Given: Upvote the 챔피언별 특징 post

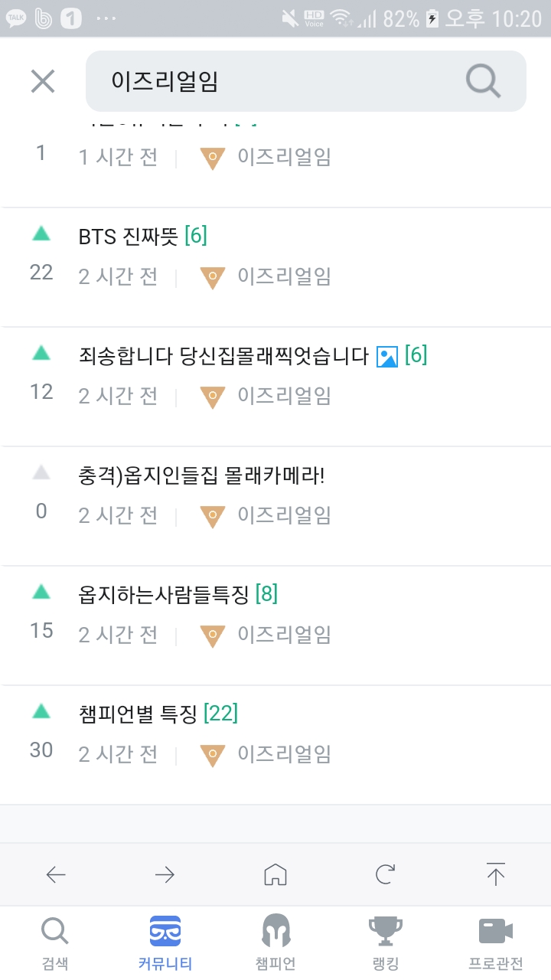Looking at the screenshot, I should tap(41, 711).
